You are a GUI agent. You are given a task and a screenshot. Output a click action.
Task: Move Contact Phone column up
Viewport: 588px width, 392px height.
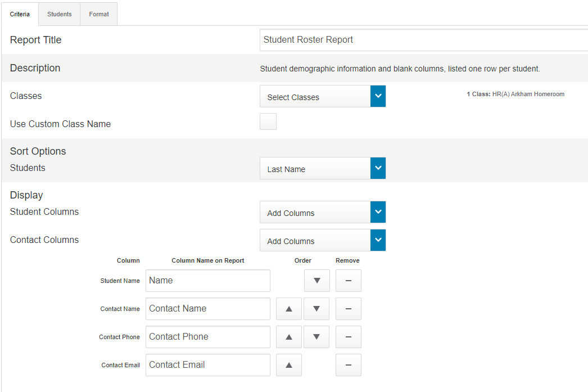[x=288, y=336]
